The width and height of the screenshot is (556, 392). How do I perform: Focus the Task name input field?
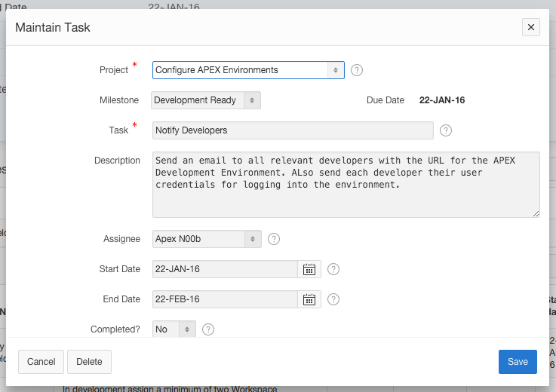(x=293, y=130)
